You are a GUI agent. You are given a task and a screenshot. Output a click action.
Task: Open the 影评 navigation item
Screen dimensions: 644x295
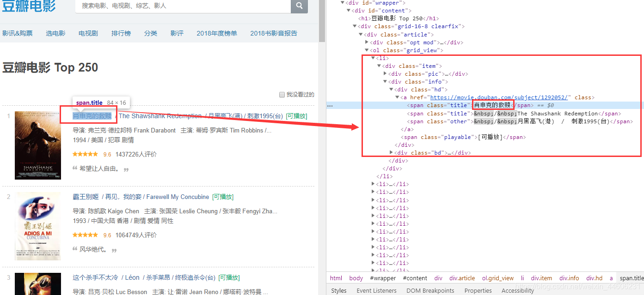click(x=177, y=33)
